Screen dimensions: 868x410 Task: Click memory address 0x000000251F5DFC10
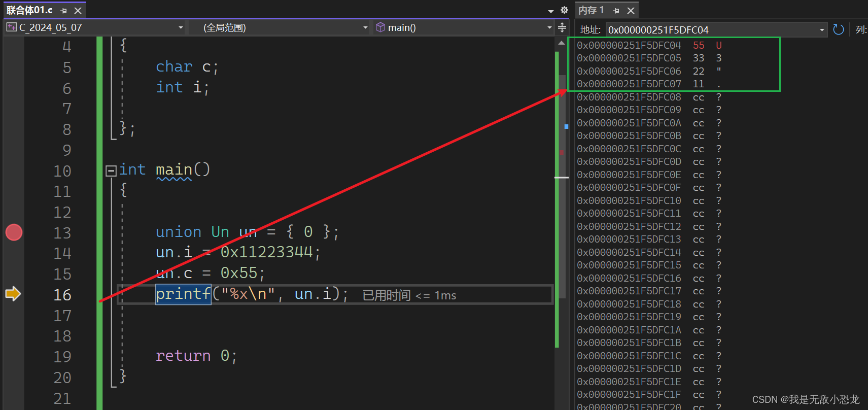[x=629, y=200]
